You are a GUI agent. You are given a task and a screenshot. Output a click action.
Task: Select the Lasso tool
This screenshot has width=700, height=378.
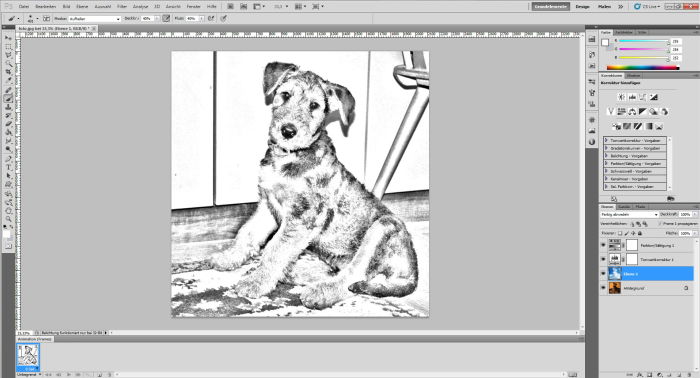(x=8, y=55)
